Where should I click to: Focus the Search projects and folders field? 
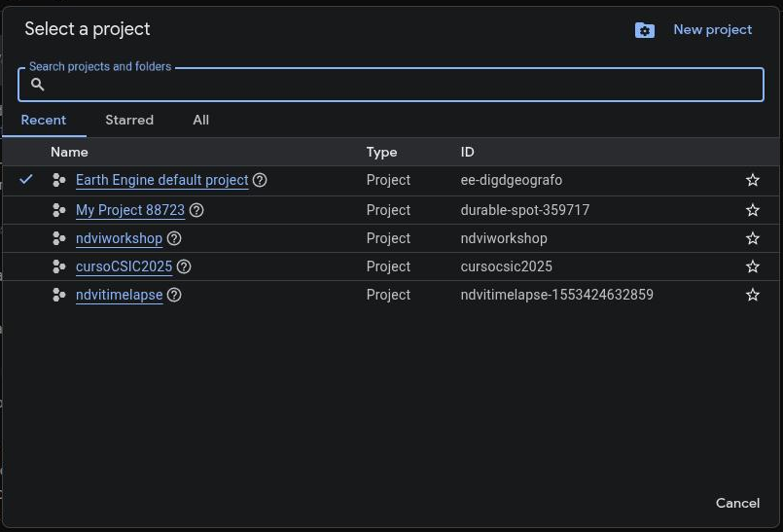[391, 85]
